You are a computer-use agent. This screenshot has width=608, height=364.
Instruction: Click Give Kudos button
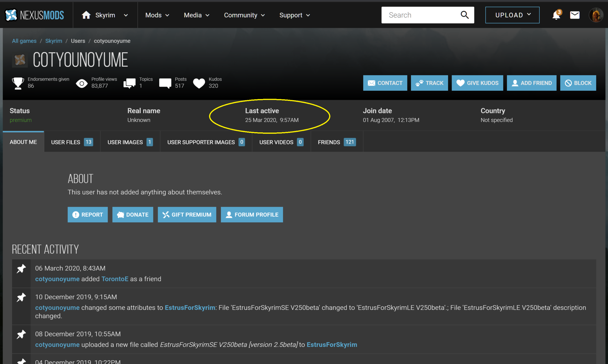(477, 83)
